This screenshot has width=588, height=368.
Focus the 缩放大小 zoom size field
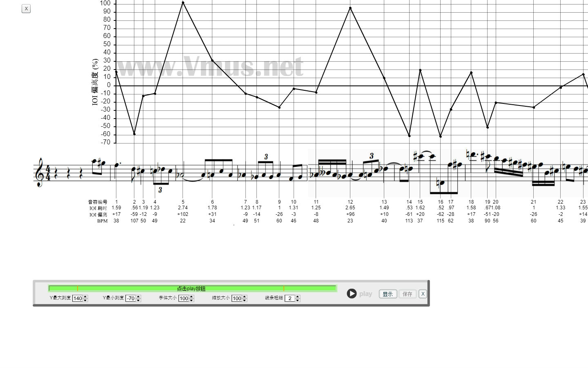click(x=236, y=298)
